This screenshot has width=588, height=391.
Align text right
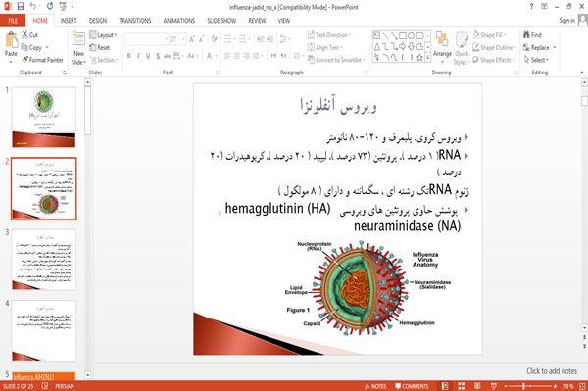point(246,56)
